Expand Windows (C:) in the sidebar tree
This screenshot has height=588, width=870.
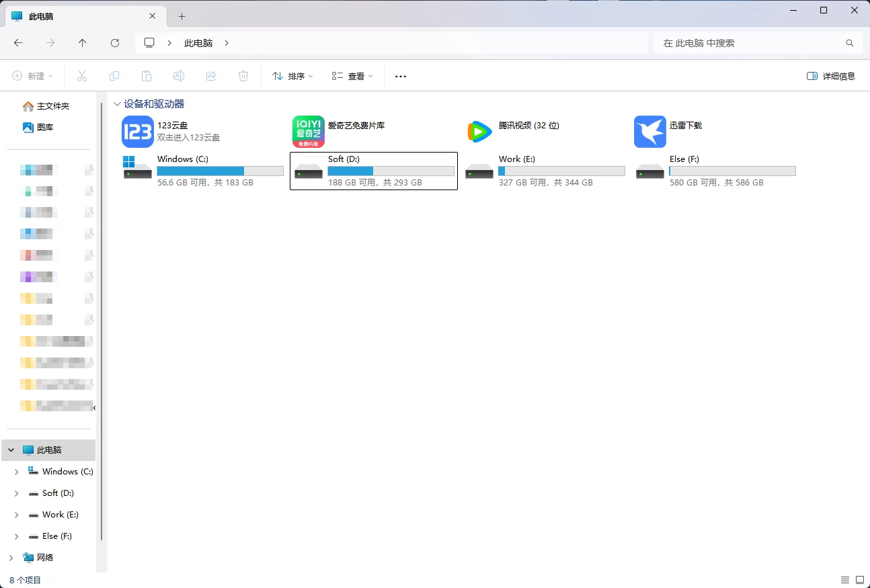tap(17, 472)
